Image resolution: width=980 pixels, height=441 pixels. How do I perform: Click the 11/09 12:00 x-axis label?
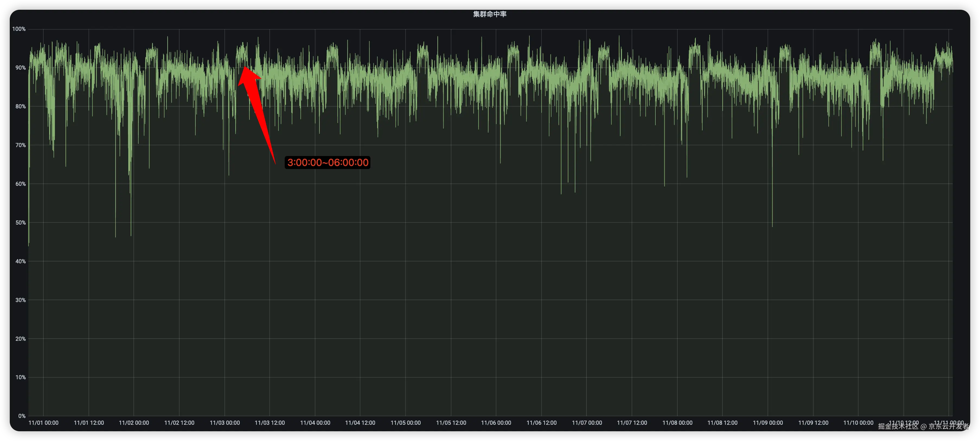(x=813, y=423)
